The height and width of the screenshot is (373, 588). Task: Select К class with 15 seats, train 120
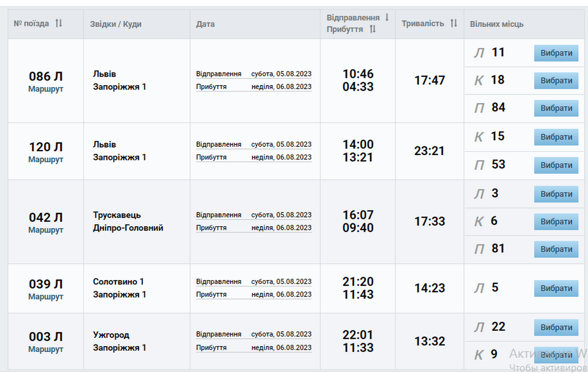[556, 137]
